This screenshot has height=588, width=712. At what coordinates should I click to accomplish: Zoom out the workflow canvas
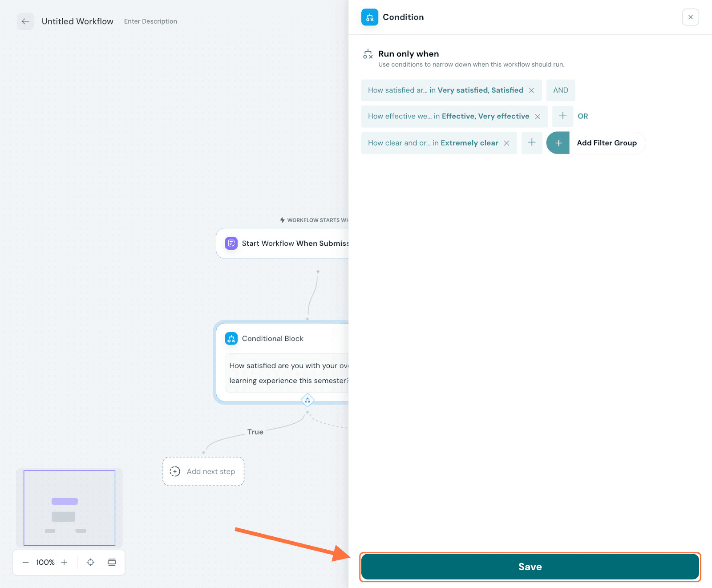tap(26, 563)
